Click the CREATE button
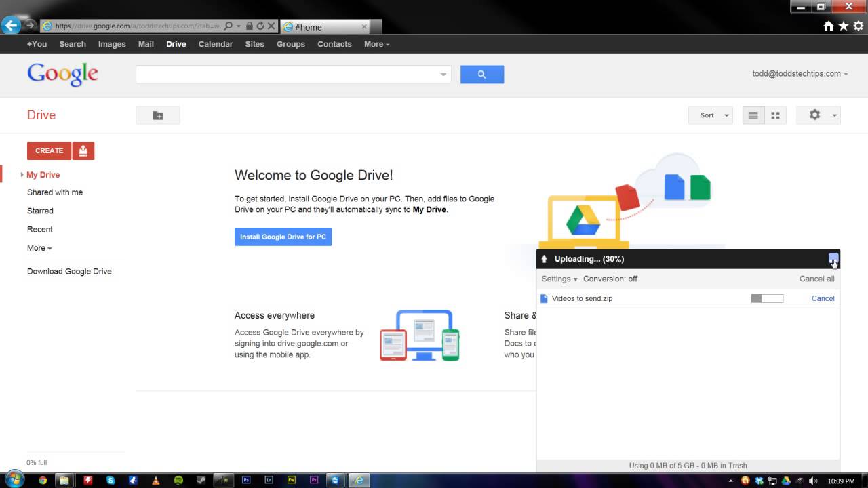The image size is (868, 488). click(49, 150)
